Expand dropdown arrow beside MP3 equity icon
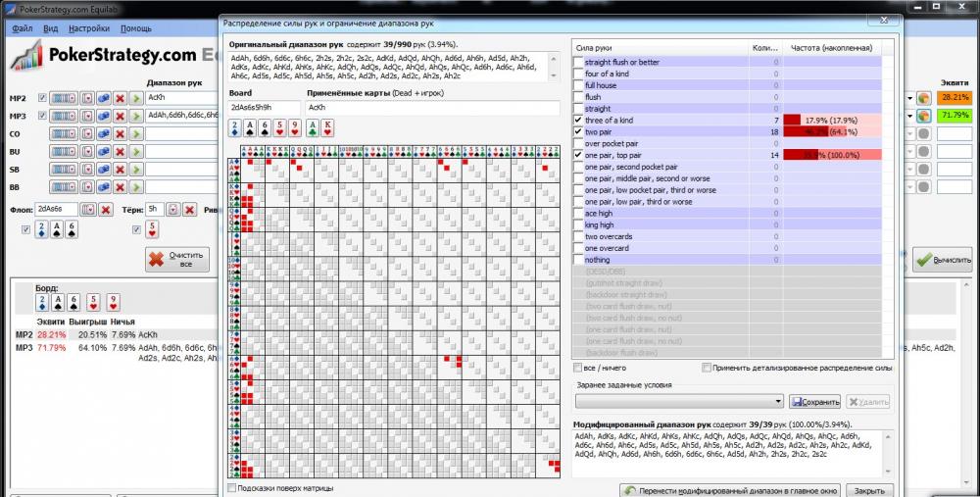Screen dimensions: 980x497 910,117
